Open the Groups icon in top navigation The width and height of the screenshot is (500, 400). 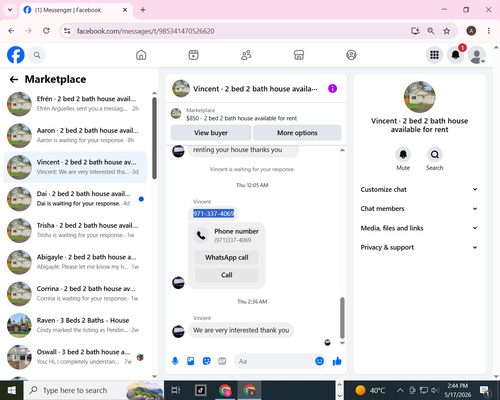click(x=351, y=55)
